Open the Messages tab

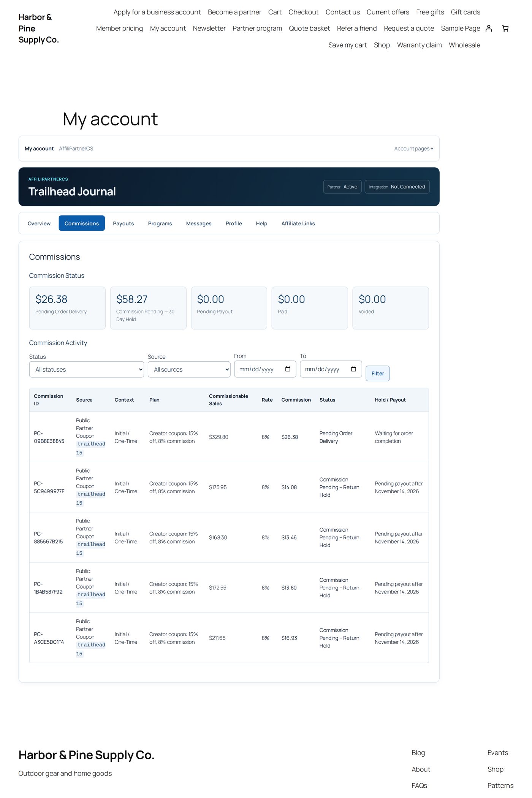click(x=199, y=223)
